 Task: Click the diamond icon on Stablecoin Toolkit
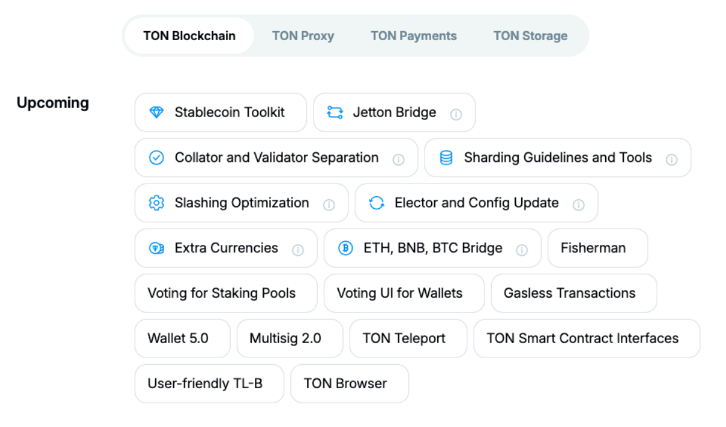point(156,113)
